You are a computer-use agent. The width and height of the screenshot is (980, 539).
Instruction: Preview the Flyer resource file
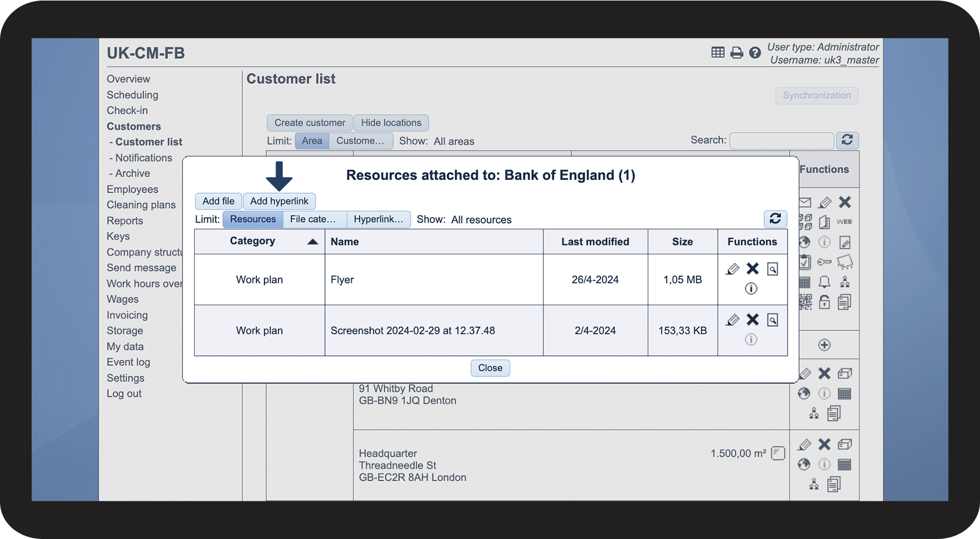[773, 269]
